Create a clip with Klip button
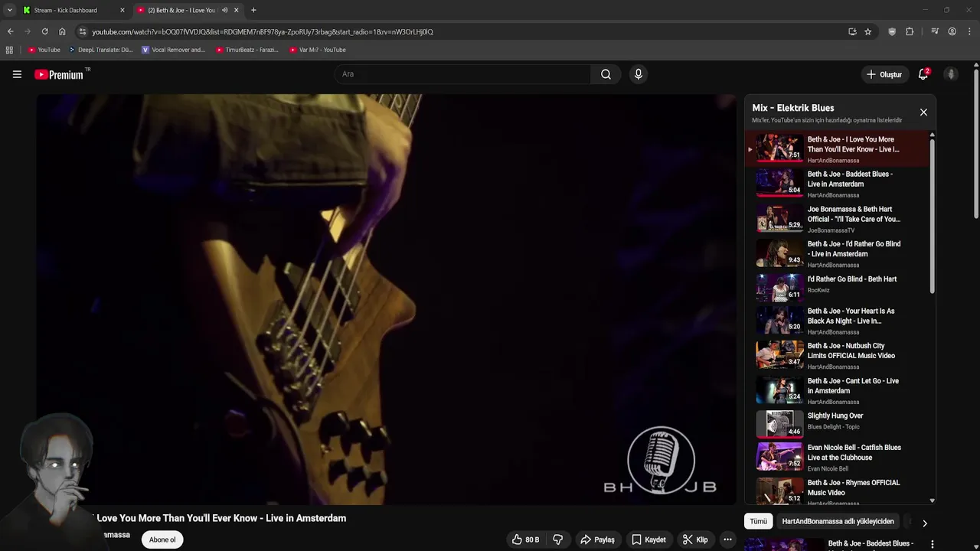This screenshot has width=980, height=551. pos(695,540)
